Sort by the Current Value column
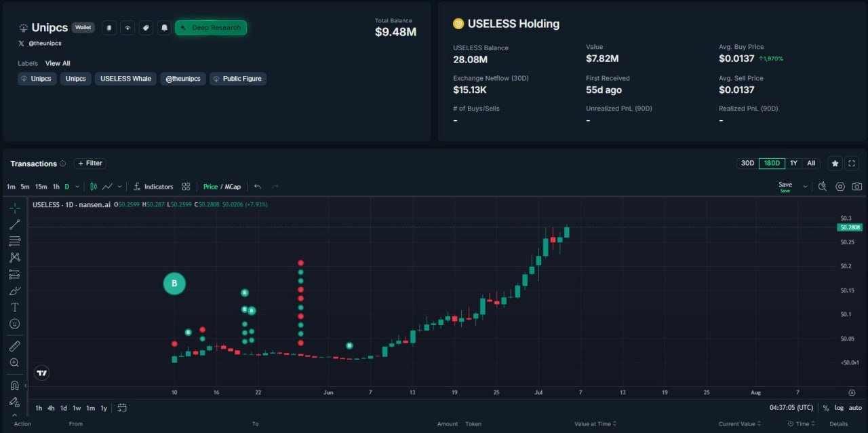Screen dimensions: 868x433 pyautogui.click(x=740, y=424)
